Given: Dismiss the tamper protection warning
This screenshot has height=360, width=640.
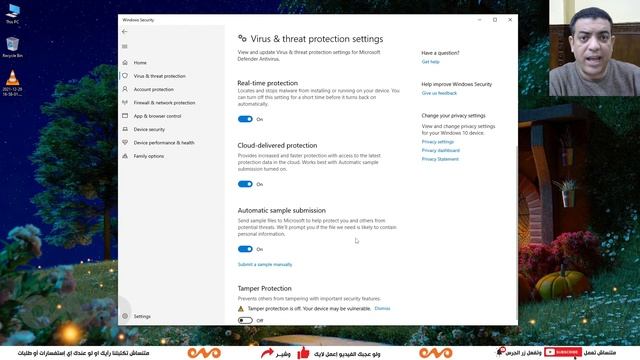Looking at the screenshot, I should click(382, 308).
